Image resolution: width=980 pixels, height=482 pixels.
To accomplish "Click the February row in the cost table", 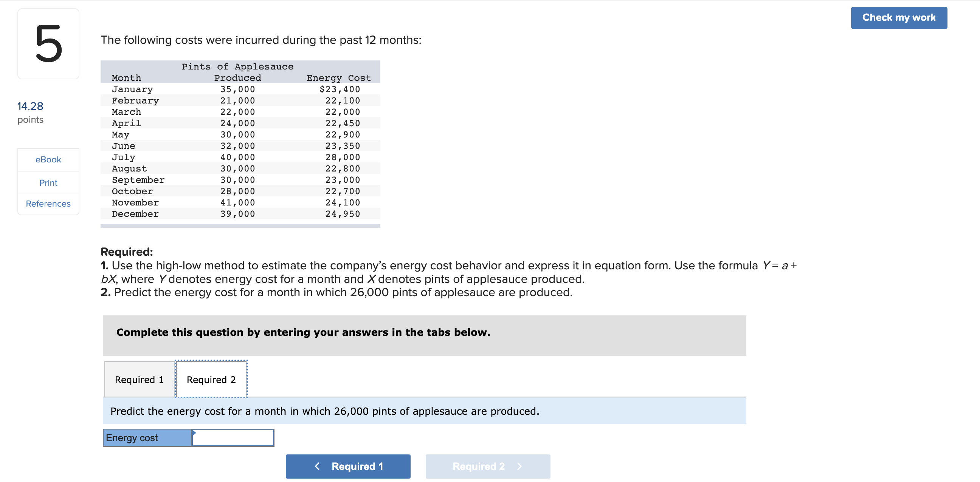I will point(240,100).
